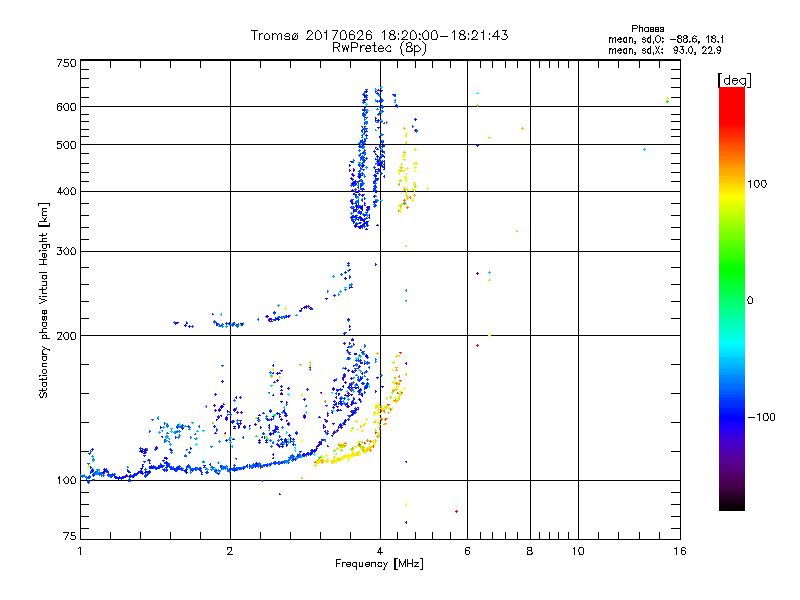Click the color bar's "-100" degree label

(x=761, y=417)
